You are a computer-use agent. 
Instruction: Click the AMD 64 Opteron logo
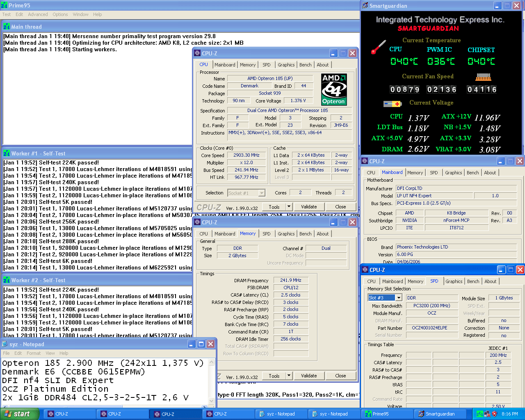[x=334, y=89]
